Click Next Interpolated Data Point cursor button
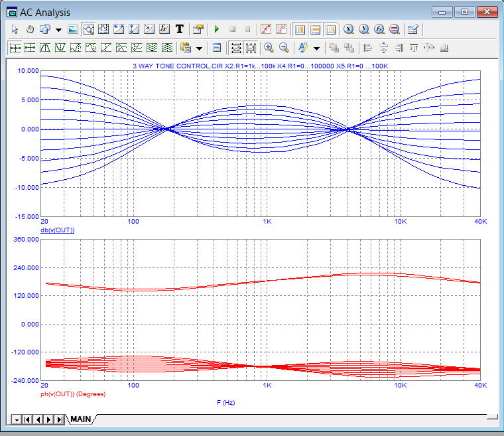This screenshot has height=436, width=504. 30,48
